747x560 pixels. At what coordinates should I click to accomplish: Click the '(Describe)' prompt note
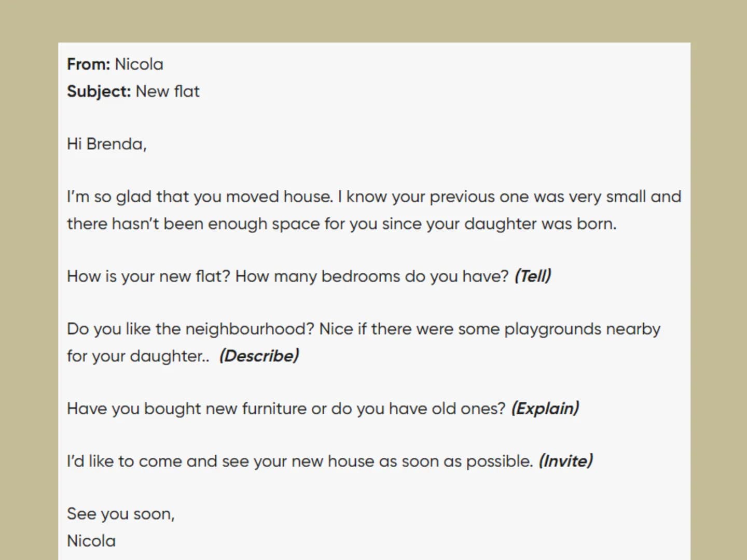click(259, 356)
